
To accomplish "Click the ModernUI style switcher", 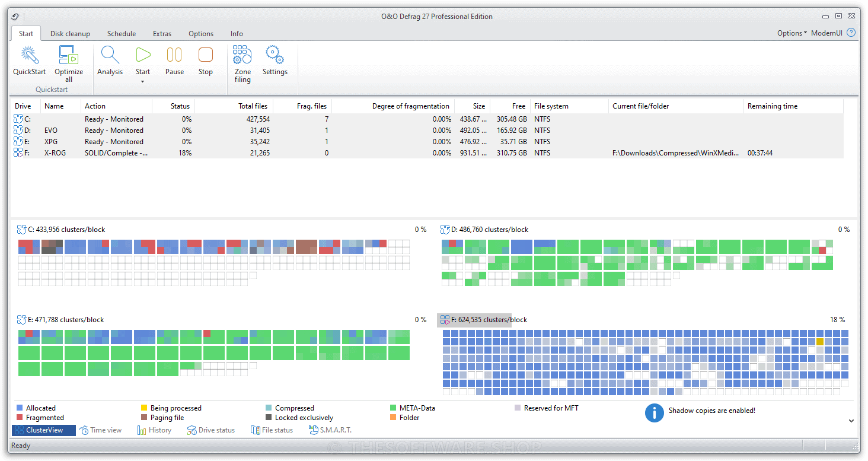I will point(826,33).
